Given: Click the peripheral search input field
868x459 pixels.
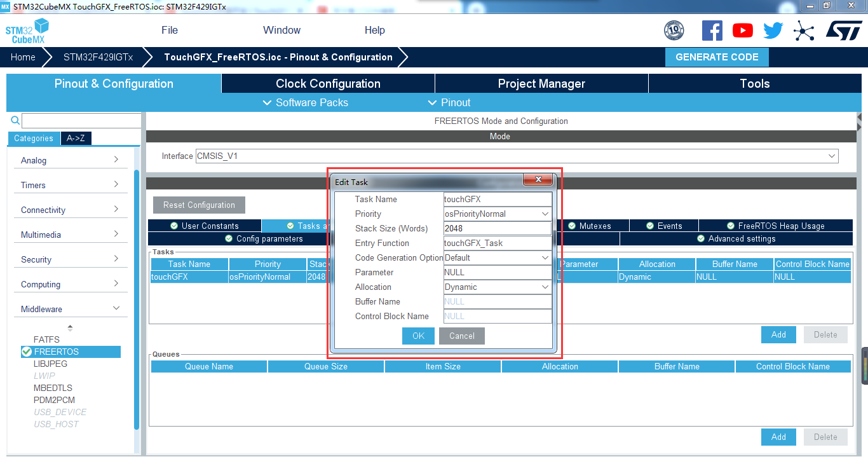Looking at the screenshot, I should 81,121.
